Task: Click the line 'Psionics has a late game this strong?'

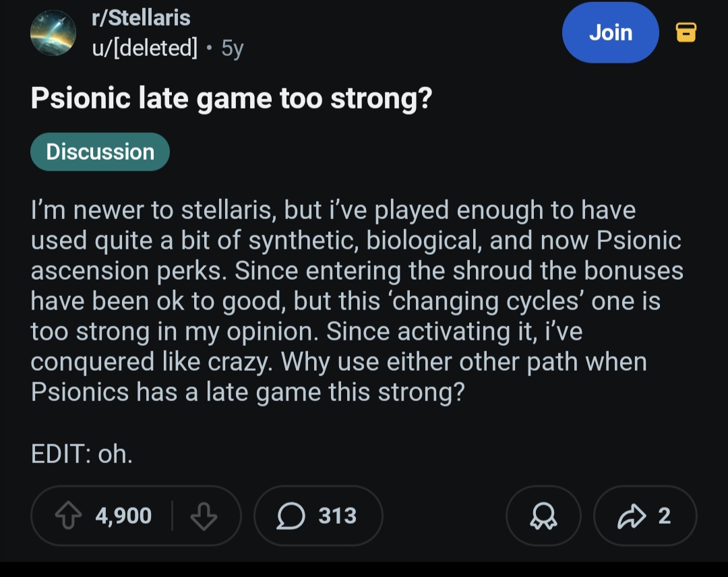Action: [x=247, y=392]
